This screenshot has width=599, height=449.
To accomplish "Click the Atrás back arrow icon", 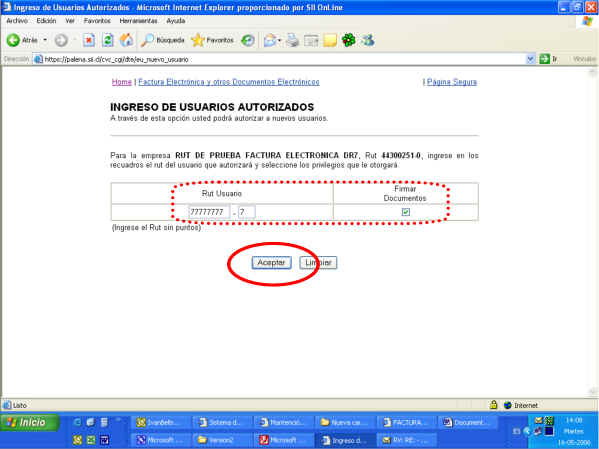I will (x=13, y=40).
